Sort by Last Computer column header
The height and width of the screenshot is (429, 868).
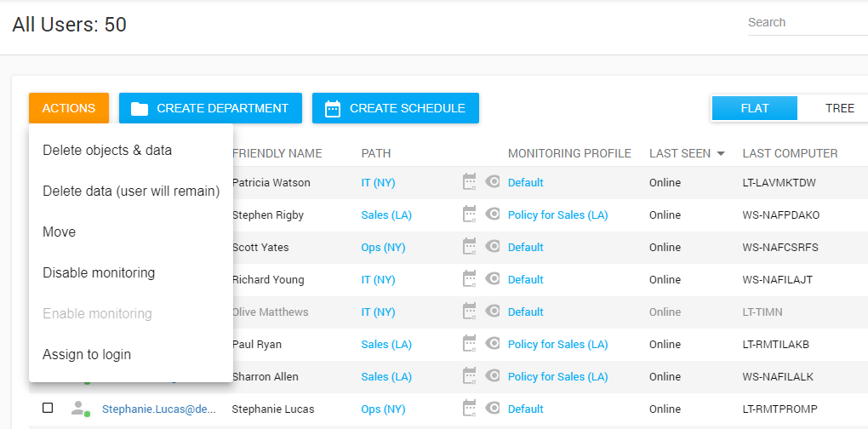790,153
